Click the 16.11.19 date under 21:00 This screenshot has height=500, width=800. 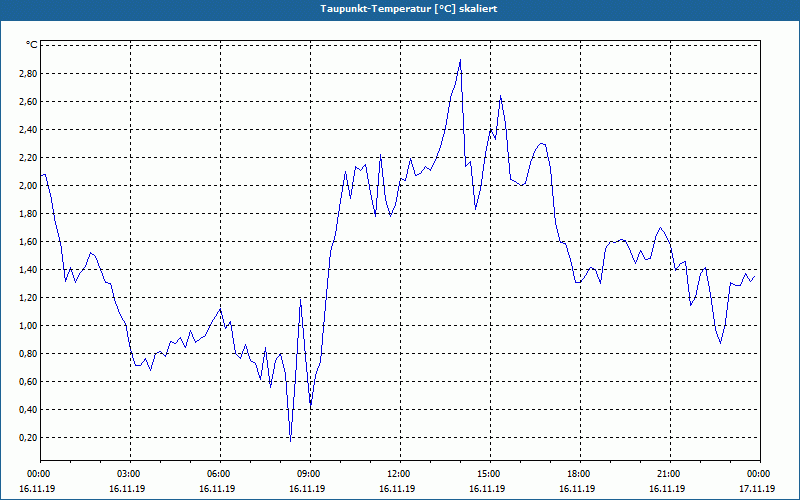pyautogui.click(x=667, y=489)
